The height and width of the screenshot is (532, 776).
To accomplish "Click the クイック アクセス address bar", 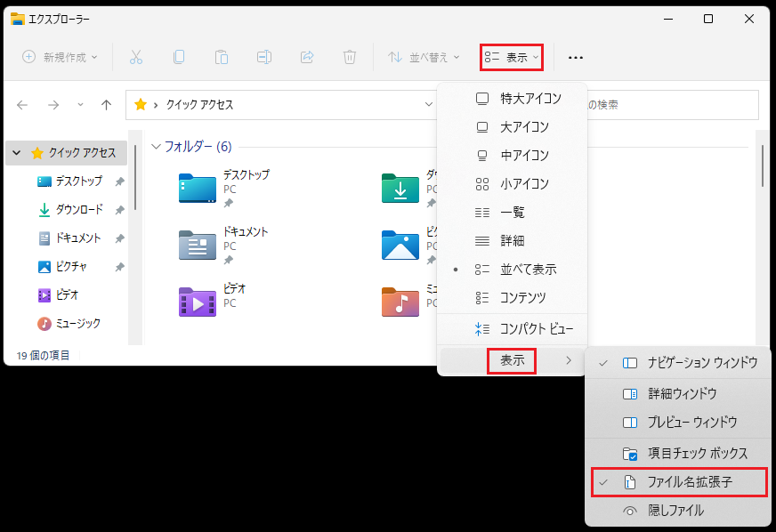I will tap(276, 105).
